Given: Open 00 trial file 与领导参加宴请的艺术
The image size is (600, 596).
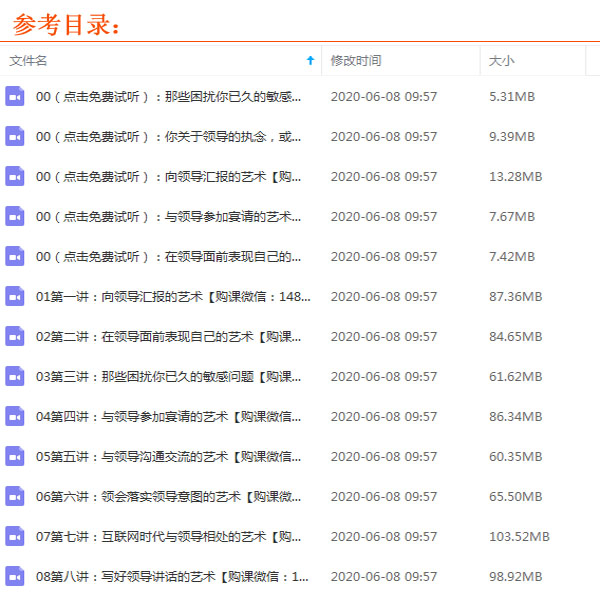Looking at the screenshot, I should [168, 217].
